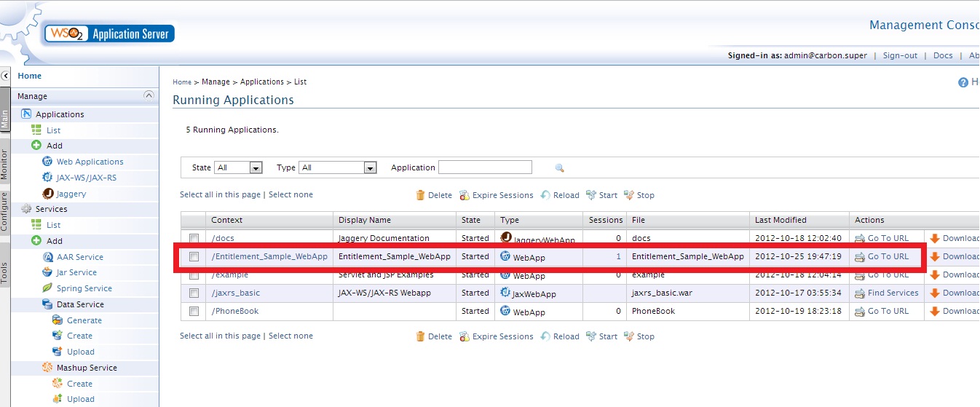Image resolution: width=980 pixels, height=407 pixels.
Task: Click the AAR Service icon in sidebar
Action: [49, 257]
